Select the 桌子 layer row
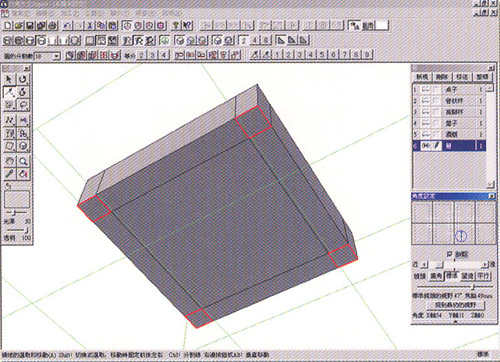This screenshot has height=362, width=500. [x=449, y=89]
